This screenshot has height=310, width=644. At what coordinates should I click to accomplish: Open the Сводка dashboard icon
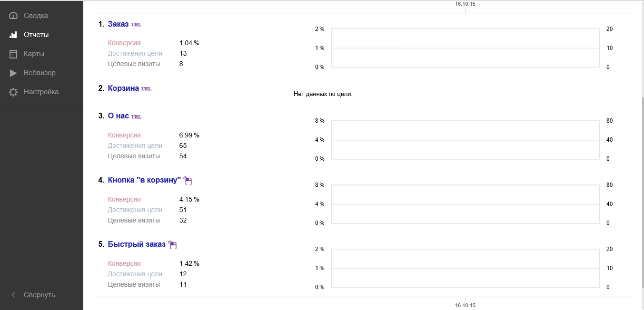click(13, 16)
